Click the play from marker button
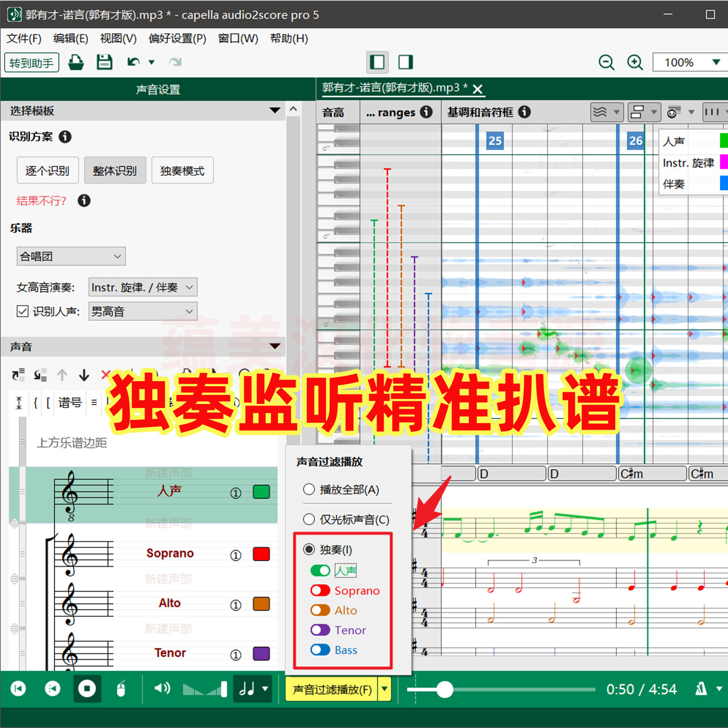 53,689
